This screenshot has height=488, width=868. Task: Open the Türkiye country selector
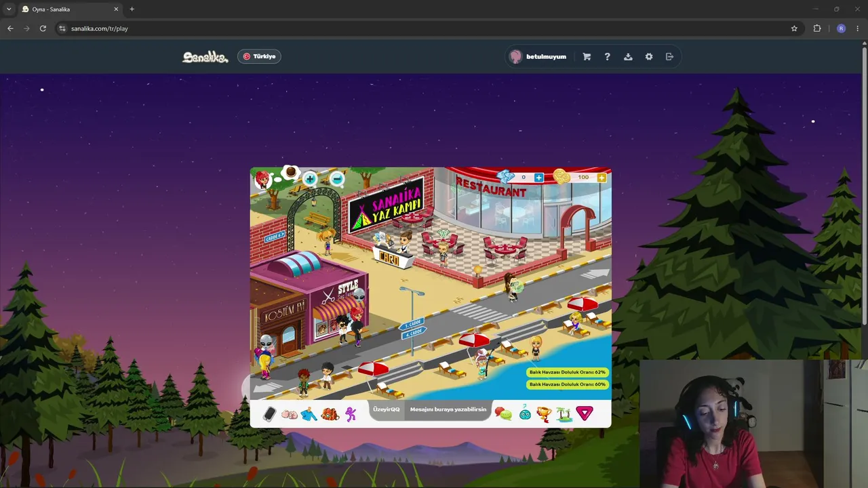point(259,57)
